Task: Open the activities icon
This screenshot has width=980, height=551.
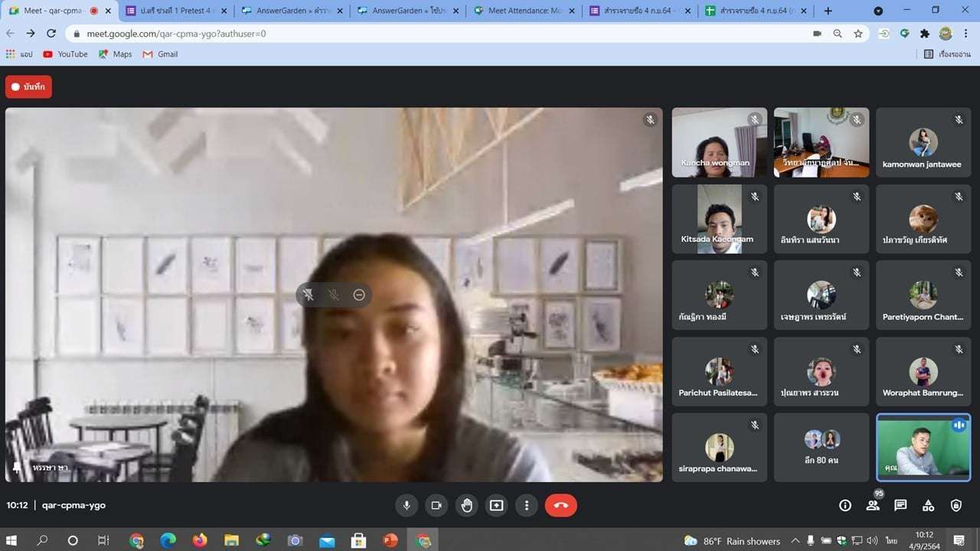Action: (928, 505)
